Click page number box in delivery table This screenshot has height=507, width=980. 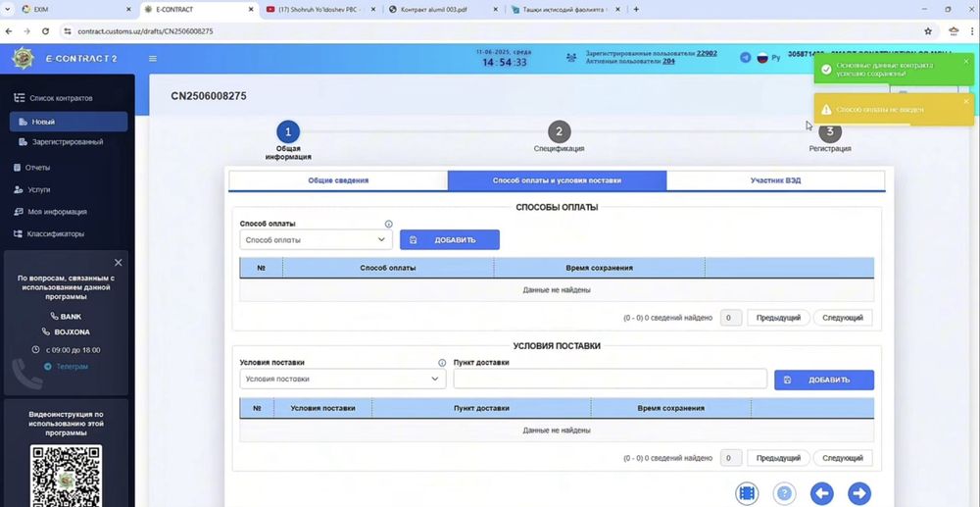[731, 458]
